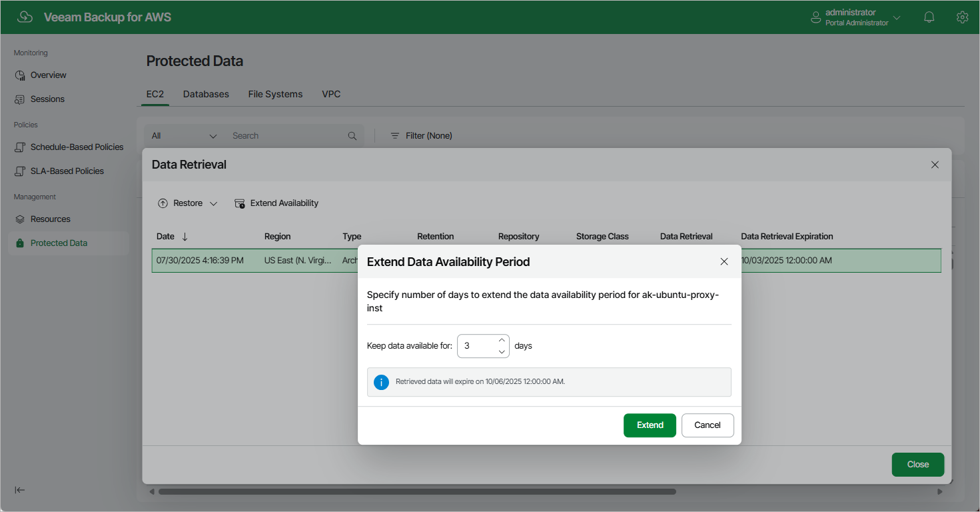Viewport: 980px width, 512px height.
Task: Select the 07/30/2025 4:16:39 PM row
Action: [546, 261]
